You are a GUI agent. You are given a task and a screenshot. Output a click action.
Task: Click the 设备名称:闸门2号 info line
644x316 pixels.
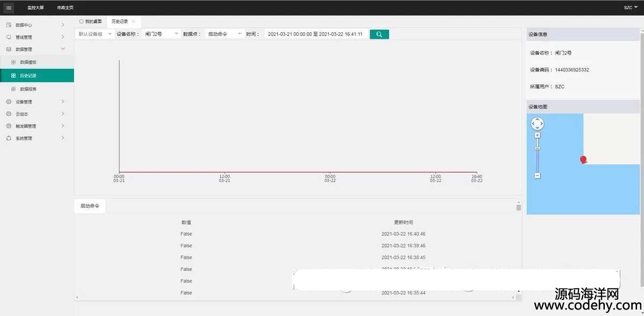pyautogui.click(x=551, y=53)
